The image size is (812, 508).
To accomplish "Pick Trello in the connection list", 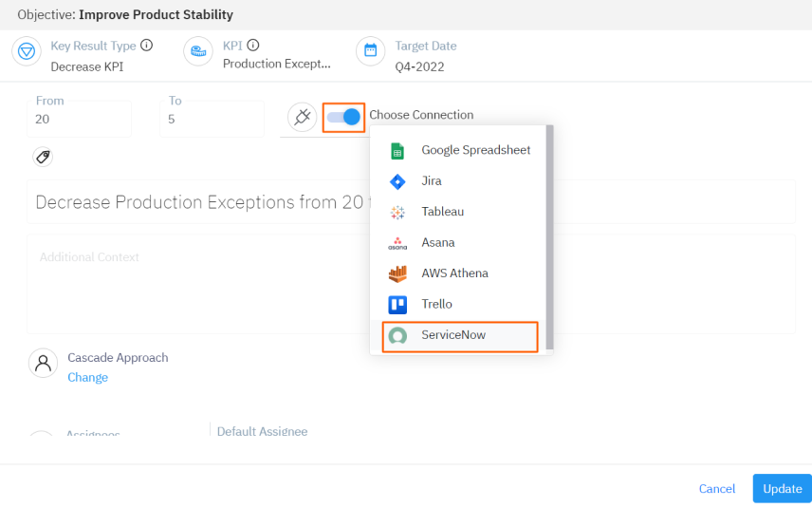I will (460, 304).
